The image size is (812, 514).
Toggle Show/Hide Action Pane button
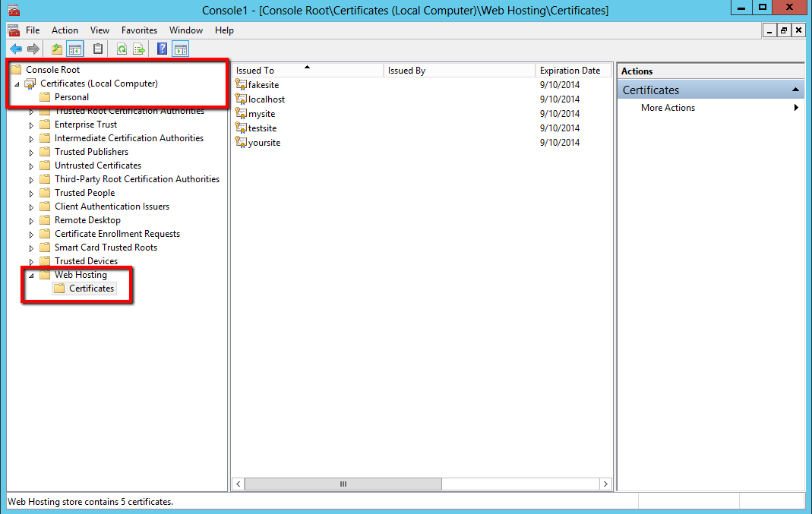pos(180,49)
